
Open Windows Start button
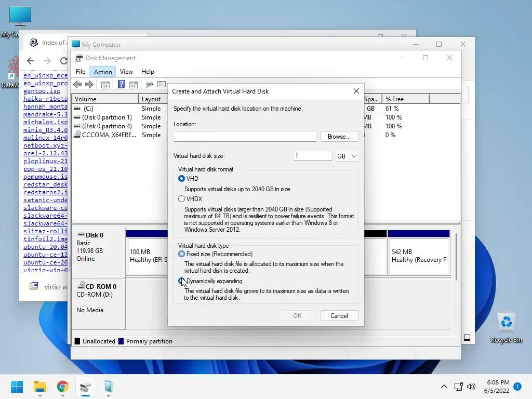point(17,387)
